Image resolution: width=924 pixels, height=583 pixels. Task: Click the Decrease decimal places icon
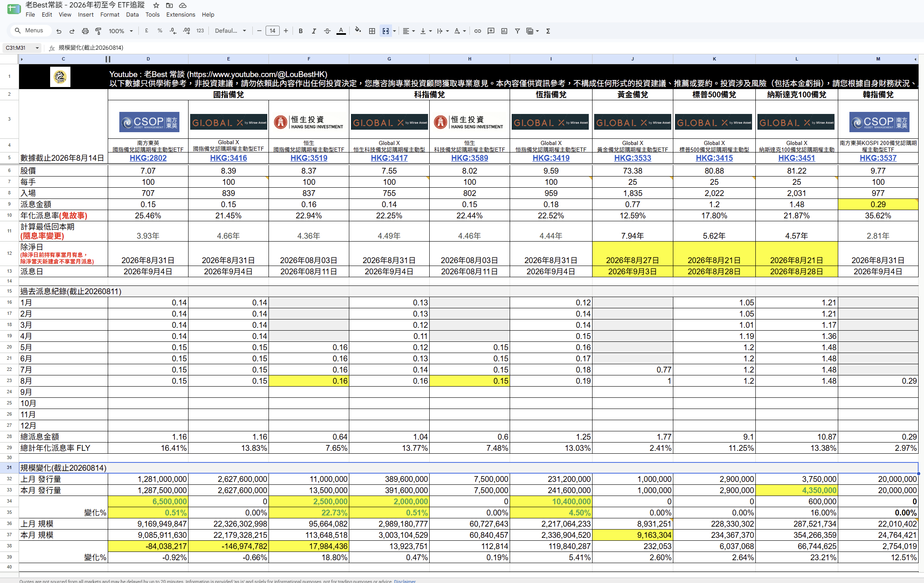(173, 31)
